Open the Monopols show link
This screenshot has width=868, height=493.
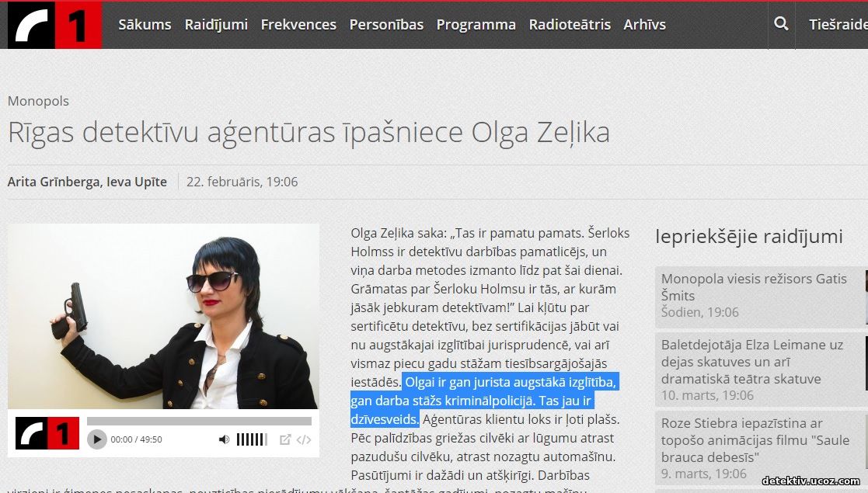38,101
